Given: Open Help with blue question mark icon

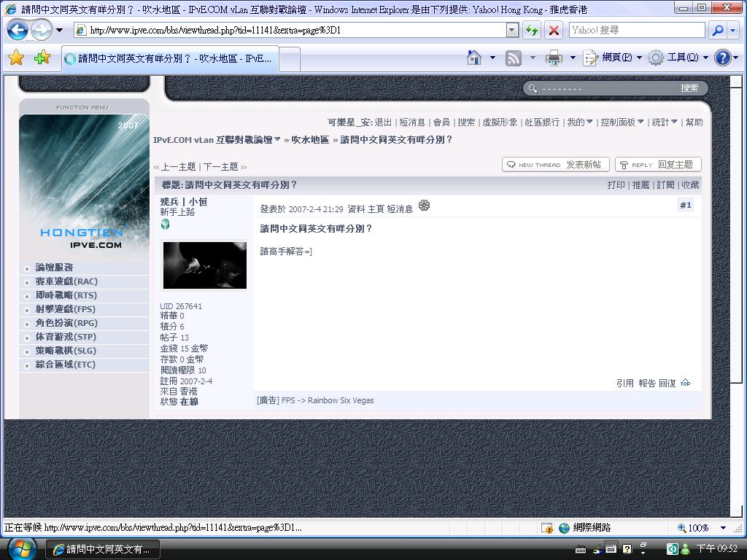Looking at the screenshot, I should pos(723,58).
